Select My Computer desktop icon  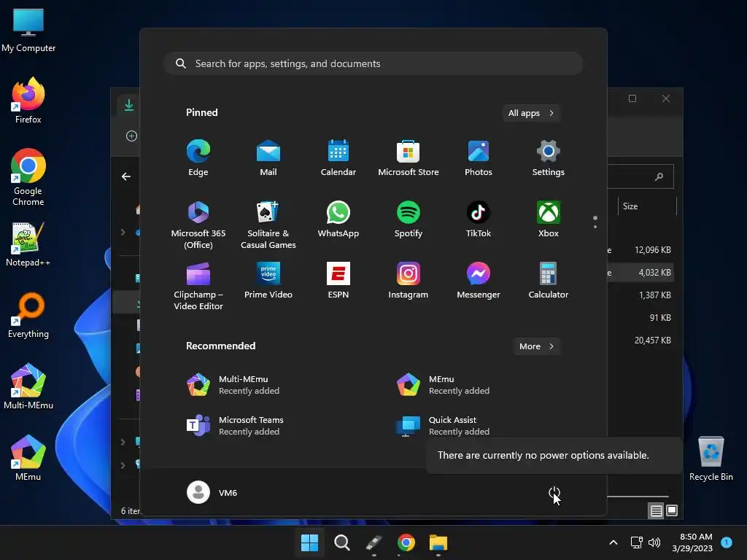coord(28,31)
